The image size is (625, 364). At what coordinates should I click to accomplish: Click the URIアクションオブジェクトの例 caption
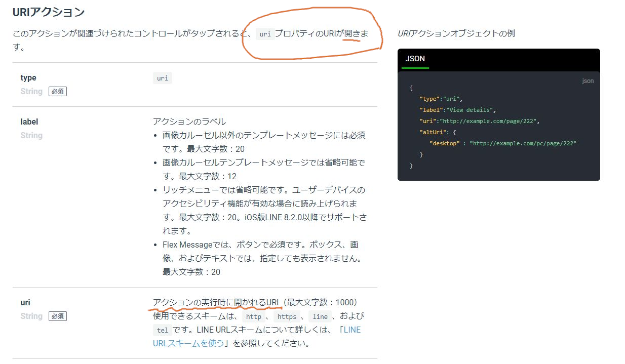456,33
